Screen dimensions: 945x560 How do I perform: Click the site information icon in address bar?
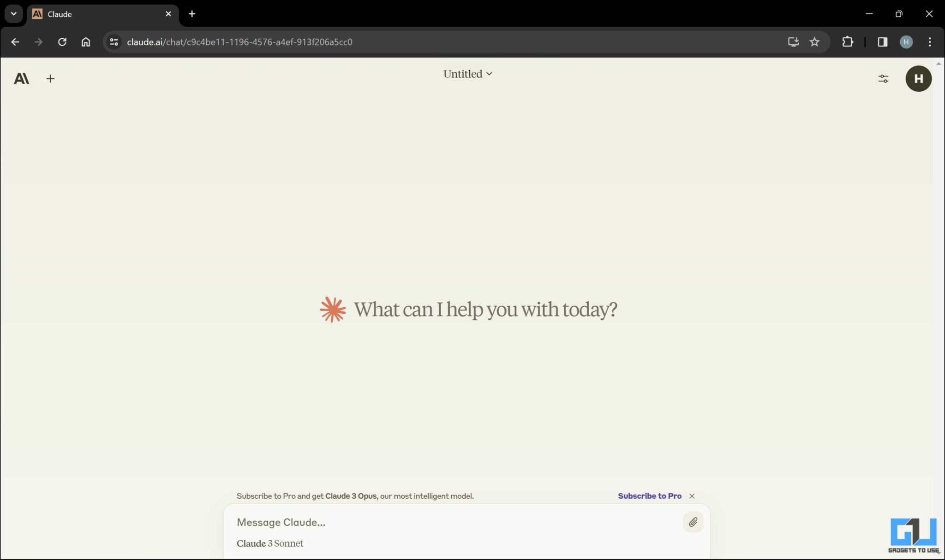[114, 42]
